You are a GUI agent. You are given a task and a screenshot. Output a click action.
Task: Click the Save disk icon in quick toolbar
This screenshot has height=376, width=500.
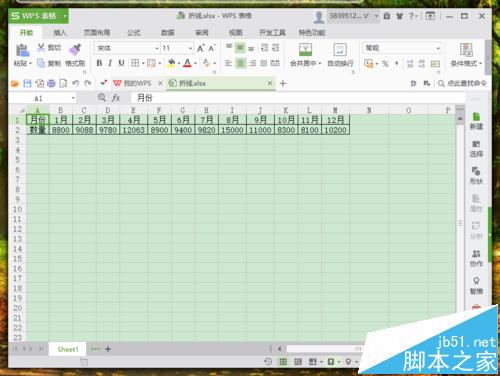coord(27,83)
